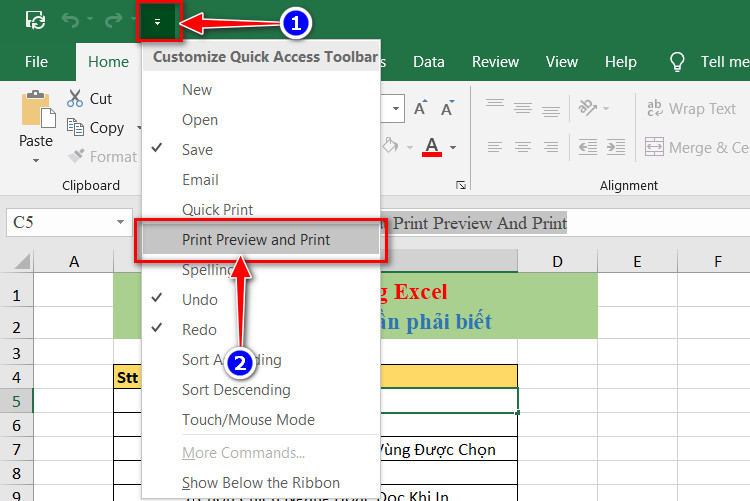Click Middle Align icon
Image resolution: width=750 pixels, height=501 pixels.
[x=523, y=108]
